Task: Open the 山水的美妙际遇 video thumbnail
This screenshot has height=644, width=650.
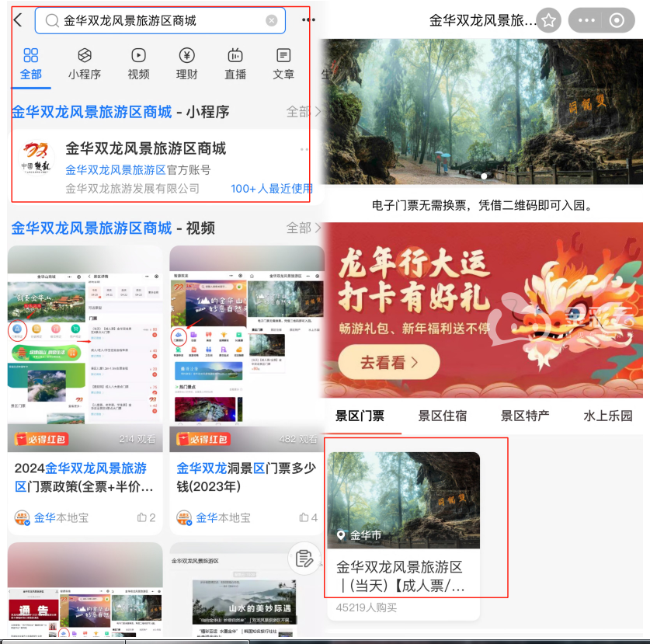Action: pos(245,604)
